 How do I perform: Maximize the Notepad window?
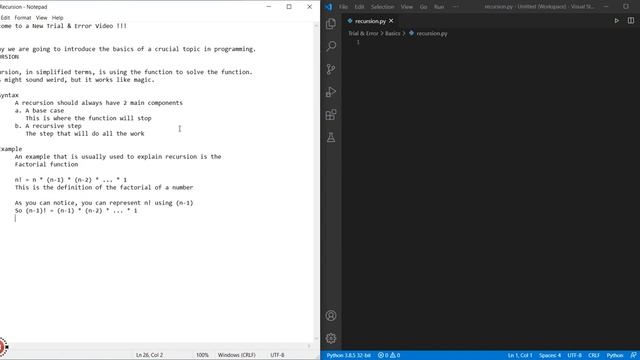pyautogui.click(x=289, y=7)
